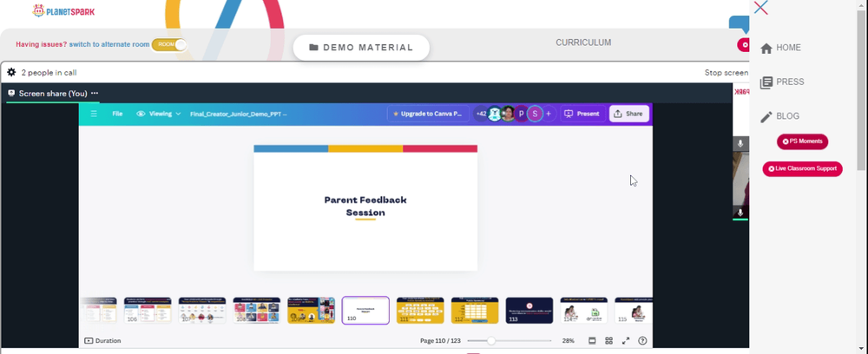Click the 28% zoom percentage
This screenshot has width=868, height=354.
click(568, 341)
